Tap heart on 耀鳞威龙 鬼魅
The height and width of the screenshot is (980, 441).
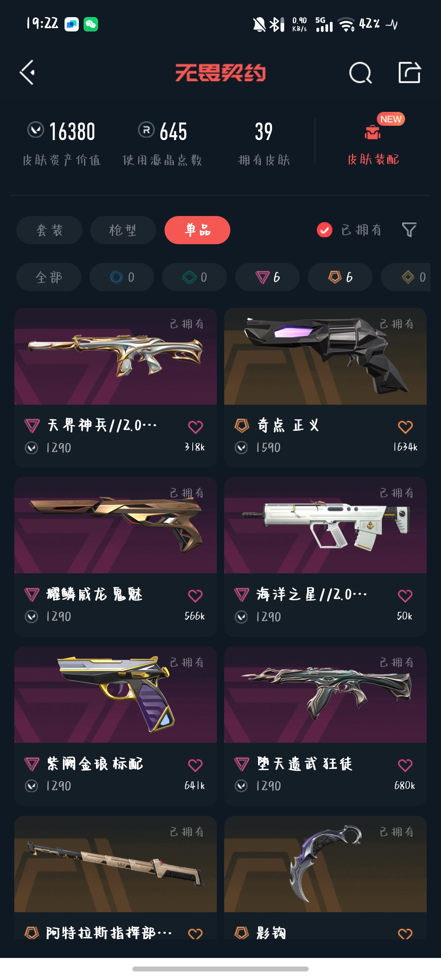click(x=195, y=596)
